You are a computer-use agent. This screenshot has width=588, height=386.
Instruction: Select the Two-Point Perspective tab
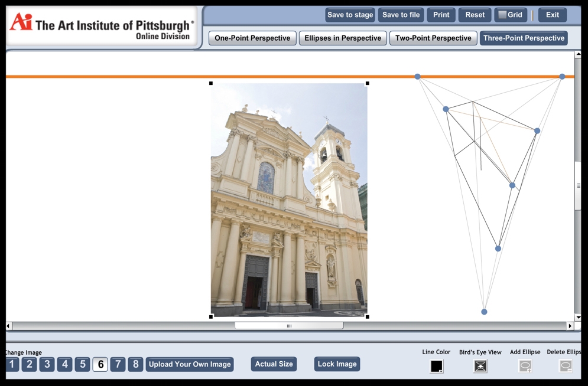[433, 38]
